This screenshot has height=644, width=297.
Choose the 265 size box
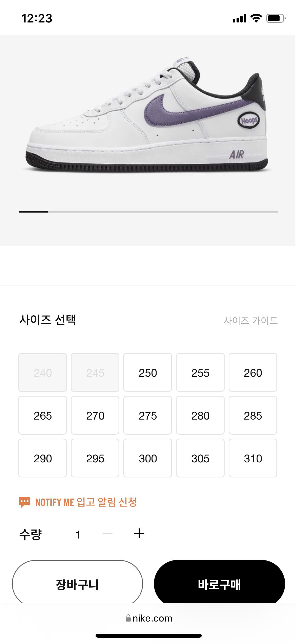click(43, 415)
